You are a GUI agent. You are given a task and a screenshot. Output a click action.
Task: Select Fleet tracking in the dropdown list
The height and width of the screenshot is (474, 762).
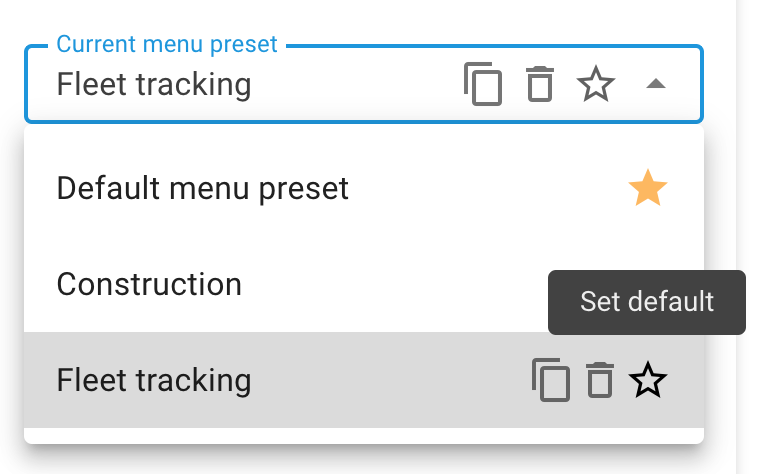pos(364,380)
